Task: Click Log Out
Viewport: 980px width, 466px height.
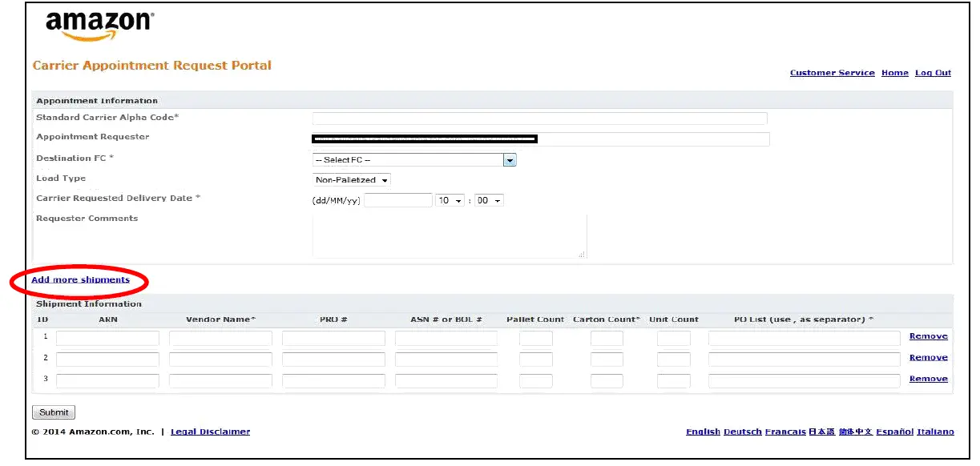Action: point(933,73)
